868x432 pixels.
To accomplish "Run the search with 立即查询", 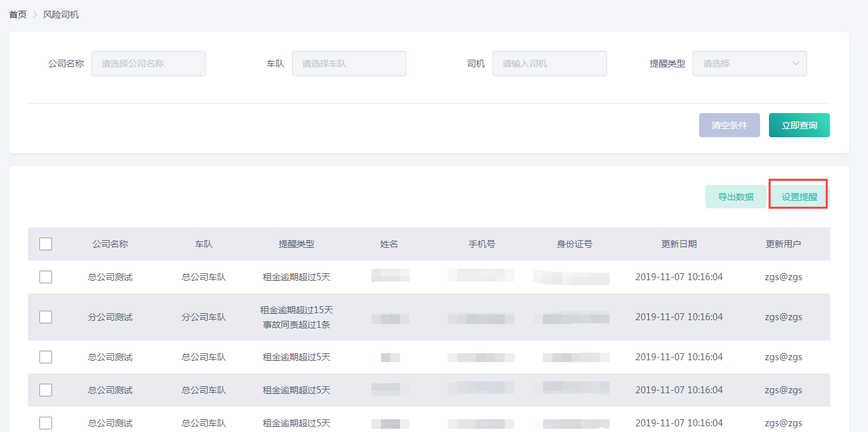I will click(x=799, y=125).
